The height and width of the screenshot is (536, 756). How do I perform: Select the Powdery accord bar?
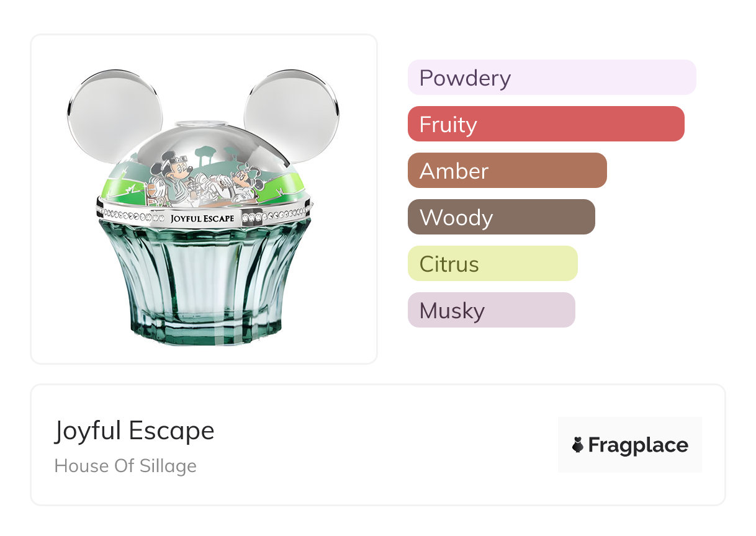pos(551,78)
